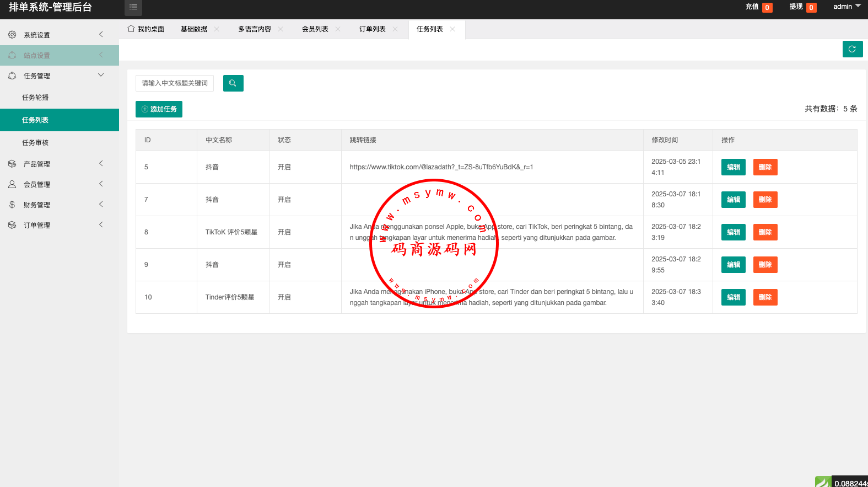Edit the task with ID 7
Viewport: 868px width, 487px height.
pyautogui.click(x=734, y=200)
